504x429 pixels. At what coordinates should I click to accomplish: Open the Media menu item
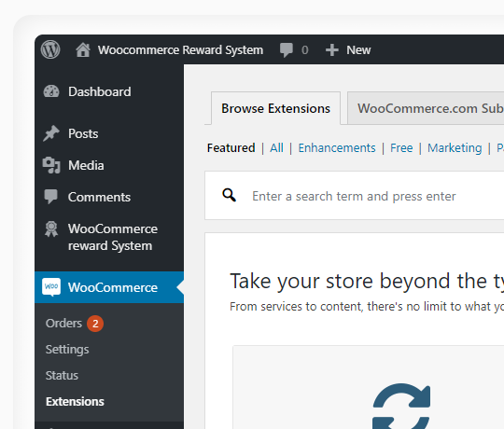coord(86,165)
